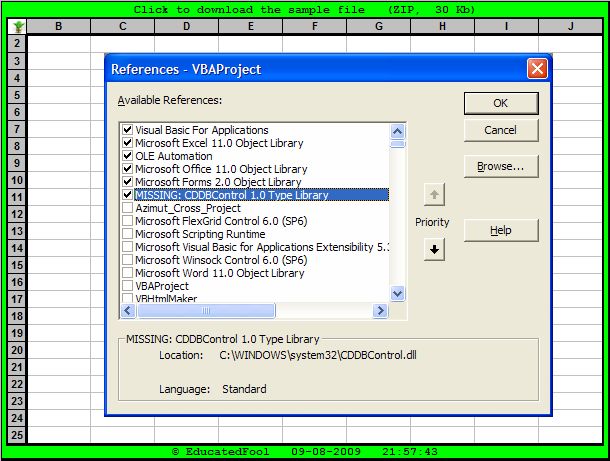Select column B header in the spreadsheet
The image size is (610, 461).
(59, 26)
